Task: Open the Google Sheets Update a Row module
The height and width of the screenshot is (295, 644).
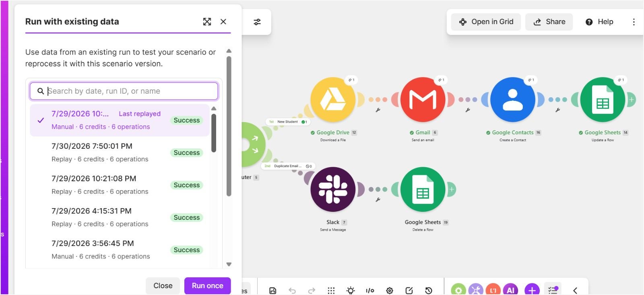Action: pos(603,99)
